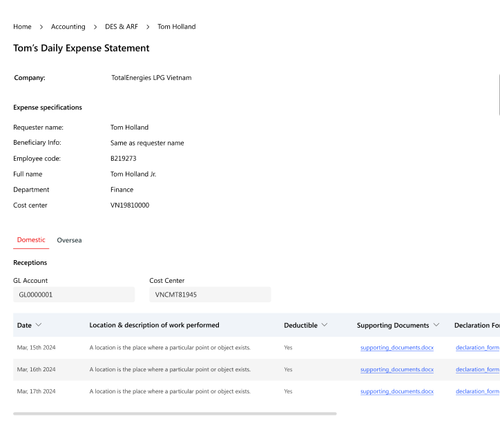Click the horizontal scrollbar below the table
Screen dimensions: 500x427
[175, 414]
